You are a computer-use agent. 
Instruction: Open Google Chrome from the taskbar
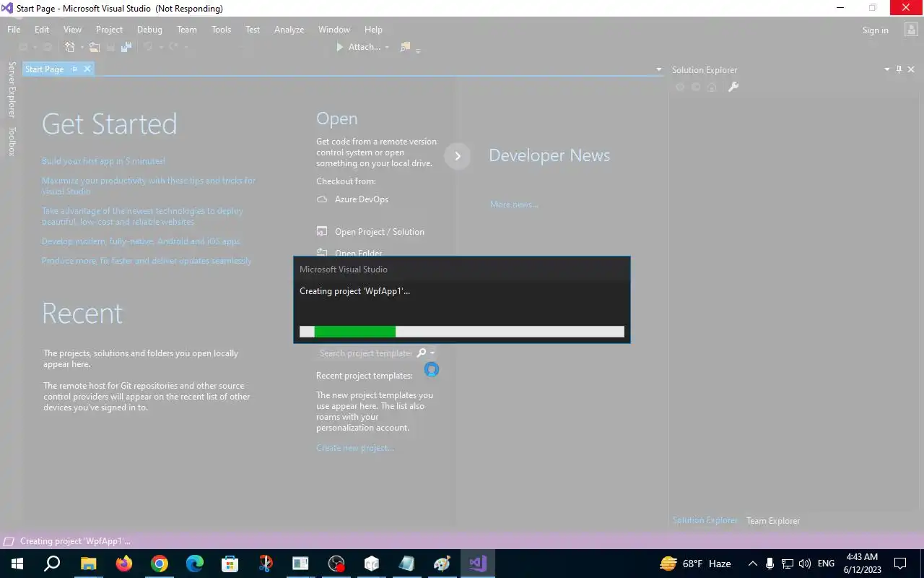[160, 564]
